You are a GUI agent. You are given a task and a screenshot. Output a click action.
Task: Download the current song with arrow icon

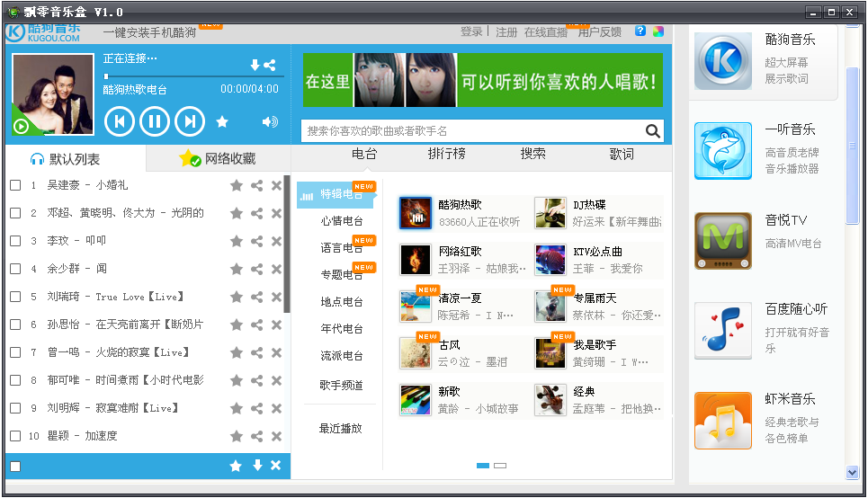[255, 66]
